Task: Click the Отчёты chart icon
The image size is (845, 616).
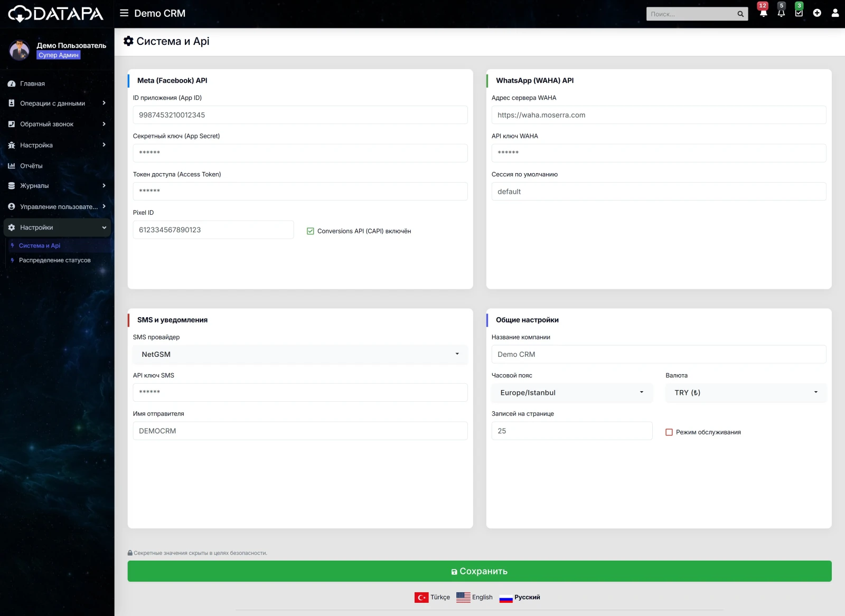Action: point(12,166)
